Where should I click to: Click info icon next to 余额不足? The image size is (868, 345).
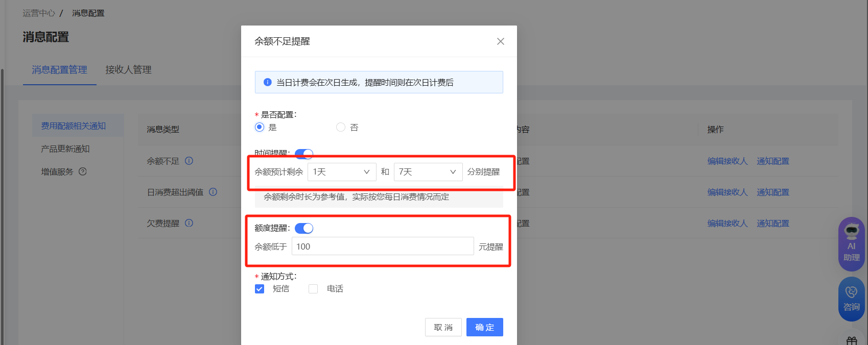[189, 161]
